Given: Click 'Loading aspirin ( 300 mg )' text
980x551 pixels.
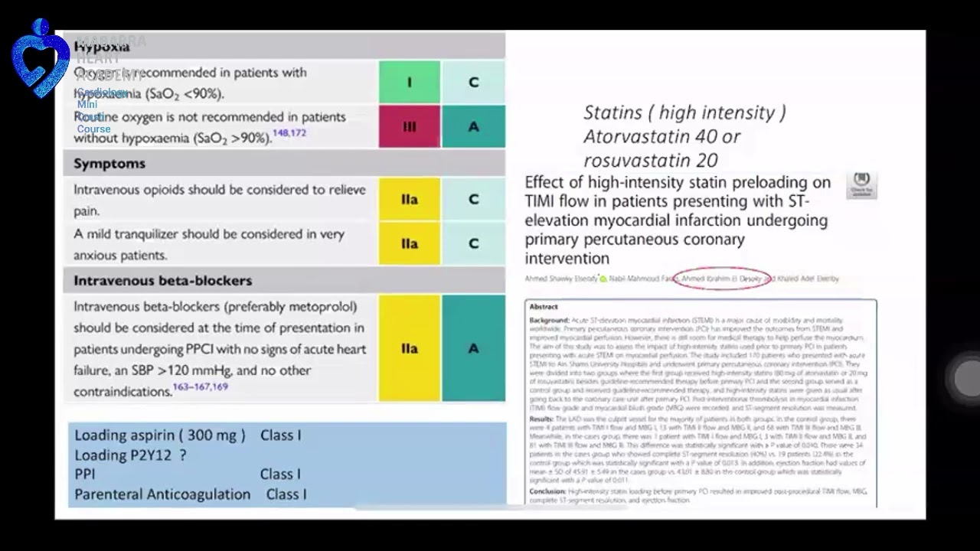Looking at the screenshot, I should click(x=160, y=435).
